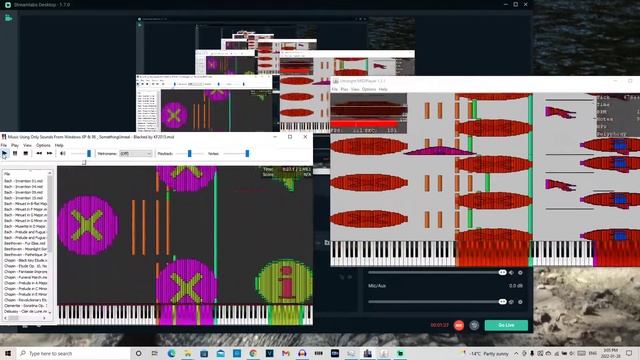Open the weather widget showing Partly sunny
The width and height of the screenshot is (640, 360).
pos(485,353)
